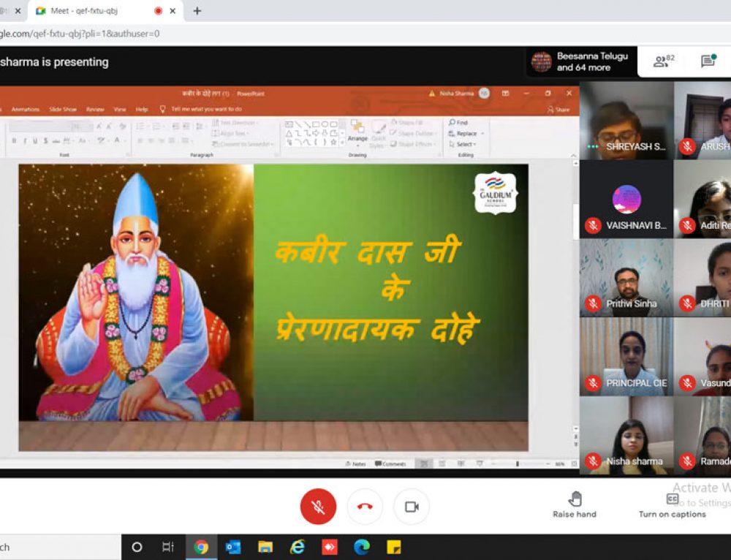Open the Select dropdown in Editing
This screenshot has width=731, height=560.
click(463, 144)
